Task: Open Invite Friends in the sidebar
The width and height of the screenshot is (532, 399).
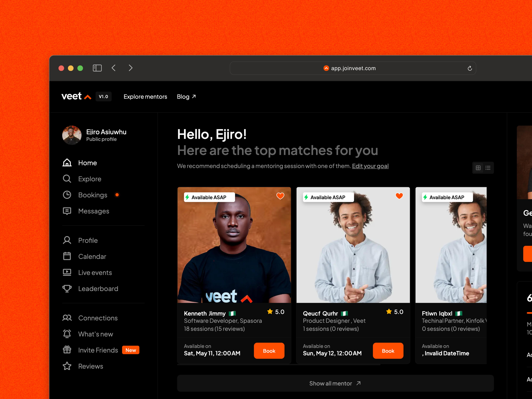Action: pyautogui.click(x=98, y=350)
